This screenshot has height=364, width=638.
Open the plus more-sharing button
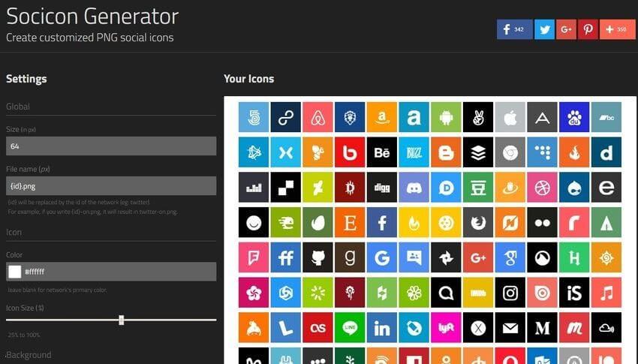(x=617, y=29)
